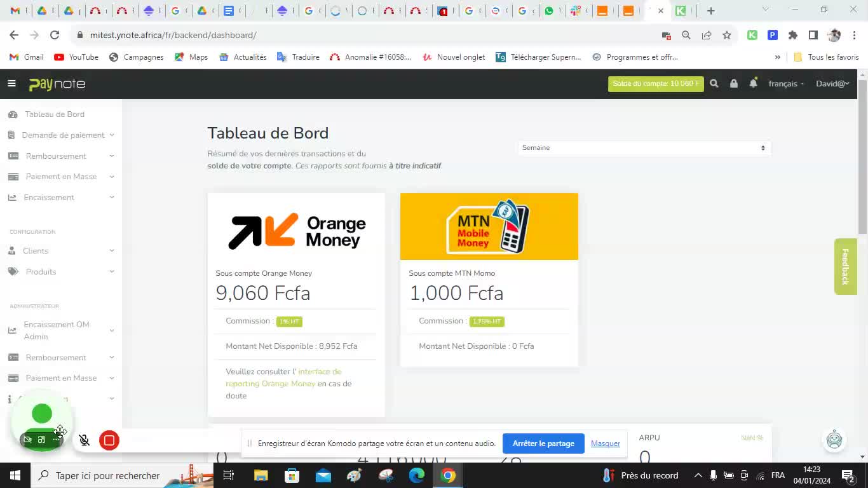Screen dimensions: 868x488
Task: Open the green Feedback side tab
Action: [844, 266]
